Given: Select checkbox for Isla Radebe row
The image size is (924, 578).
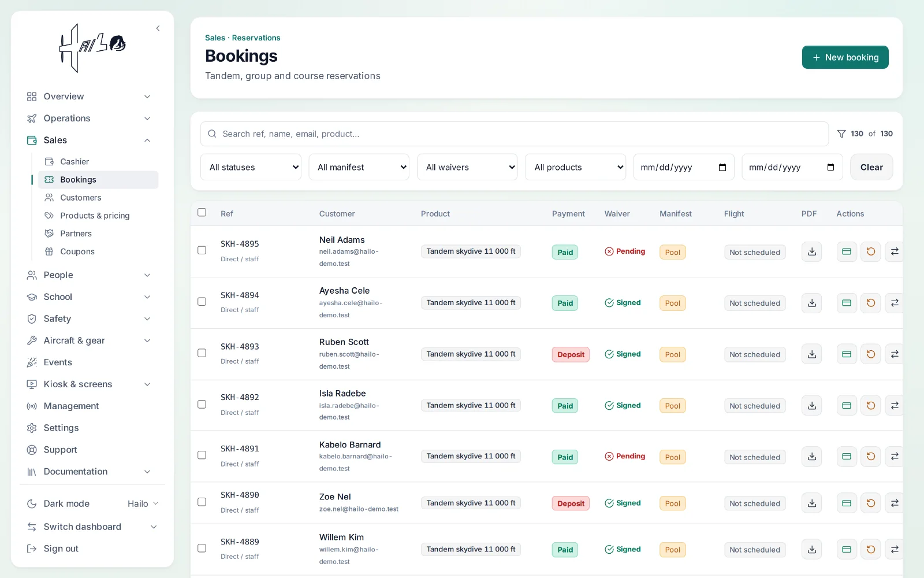Looking at the screenshot, I should click(202, 405).
